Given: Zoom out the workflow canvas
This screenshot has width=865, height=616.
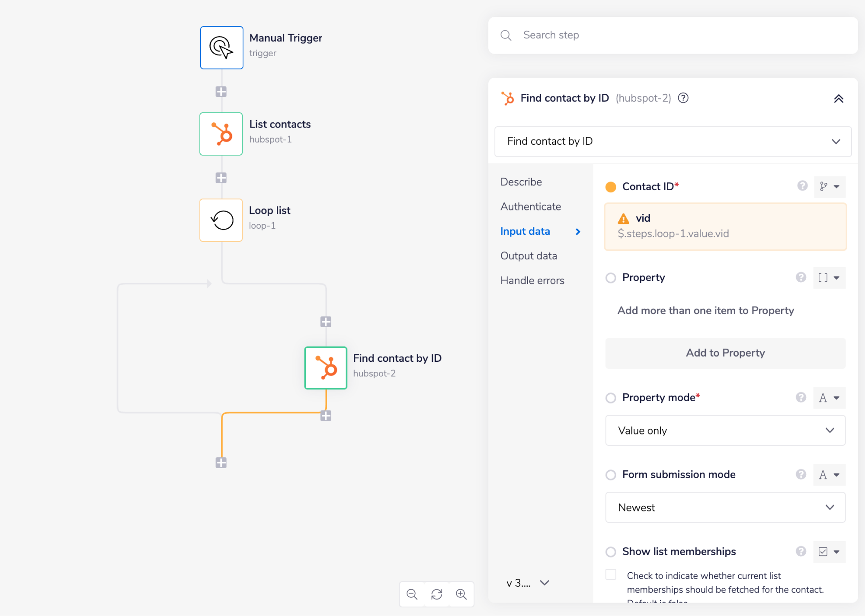Looking at the screenshot, I should [x=411, y=594].
